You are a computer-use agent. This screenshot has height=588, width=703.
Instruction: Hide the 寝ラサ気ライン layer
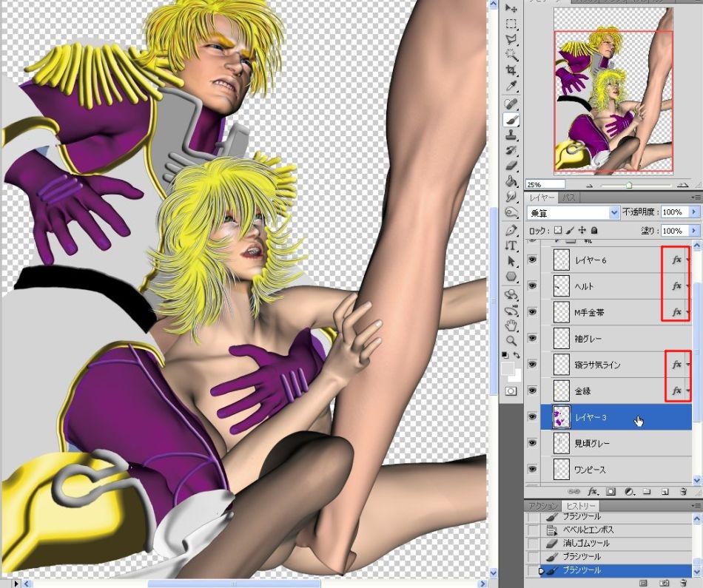pyautogui.click(x=532, y=364)
